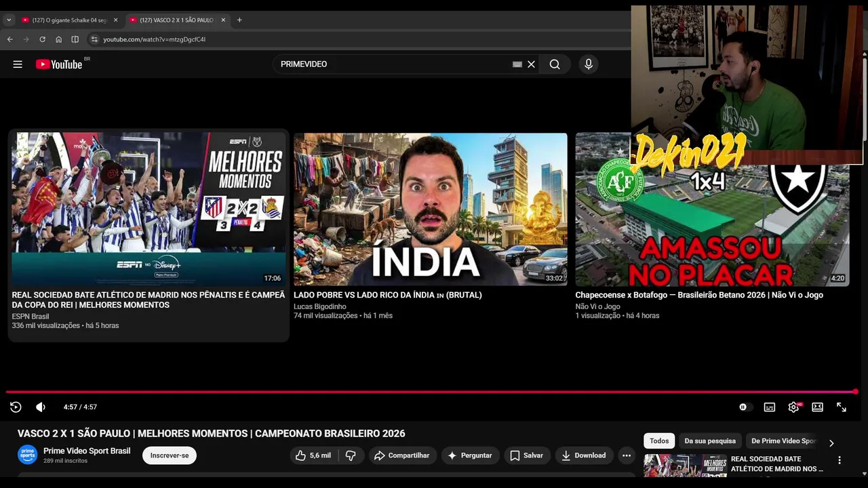The height and width of the screenshot is (488, 868).
Task: Open the LADO POBRE VS LADO RICO title
Action: coord(388,296)
